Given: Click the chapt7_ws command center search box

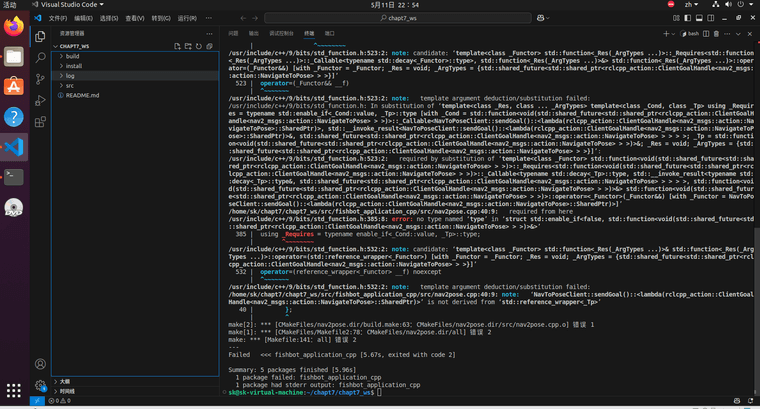Looking at the screenshot, I should pos(398,18).
